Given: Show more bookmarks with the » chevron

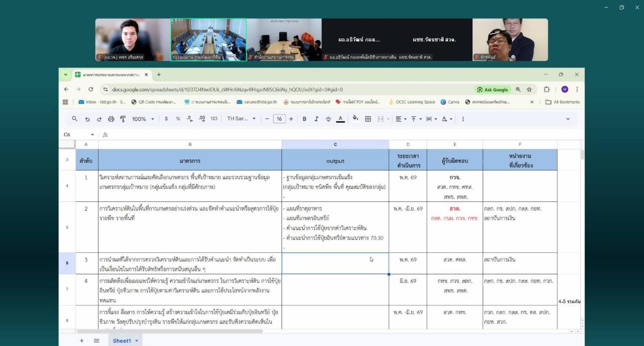Looking at the screenshot, I should coord(532,102).
